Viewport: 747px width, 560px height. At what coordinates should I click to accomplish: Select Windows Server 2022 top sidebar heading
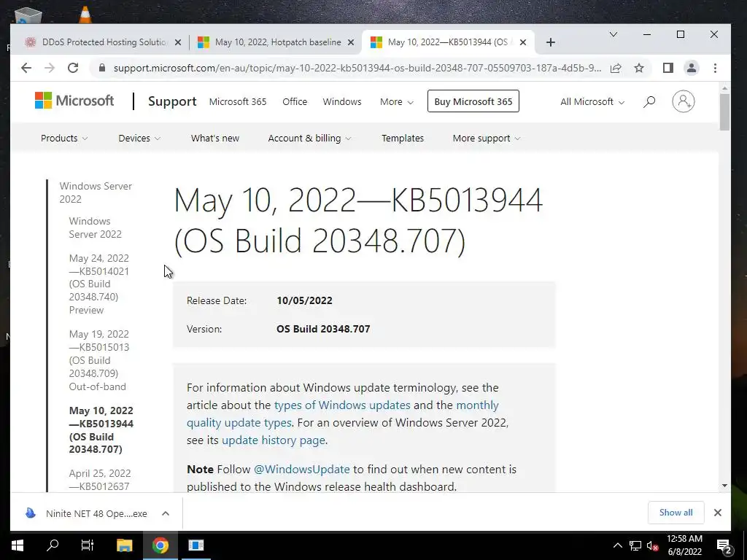[96, 192]
